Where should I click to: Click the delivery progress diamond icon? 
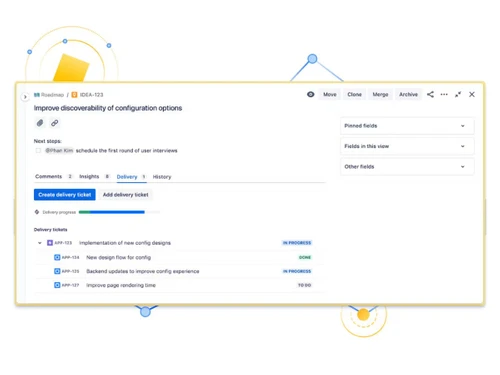pyautogui.click(x=37, y=212)
